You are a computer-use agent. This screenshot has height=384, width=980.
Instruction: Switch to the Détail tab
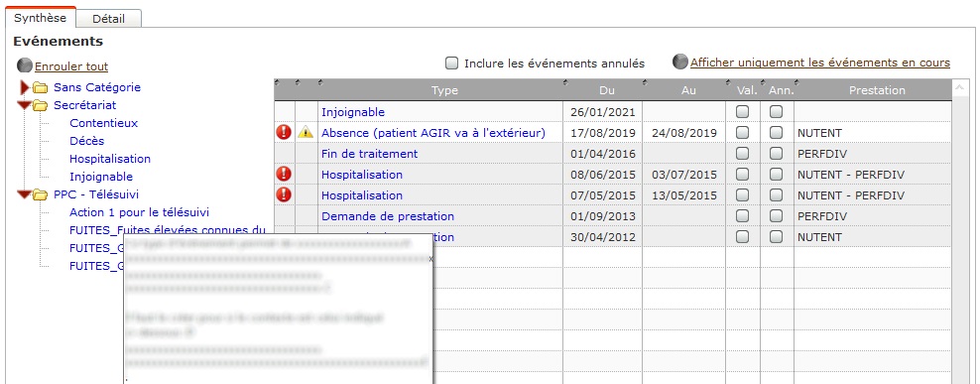[x=109, y=19]
